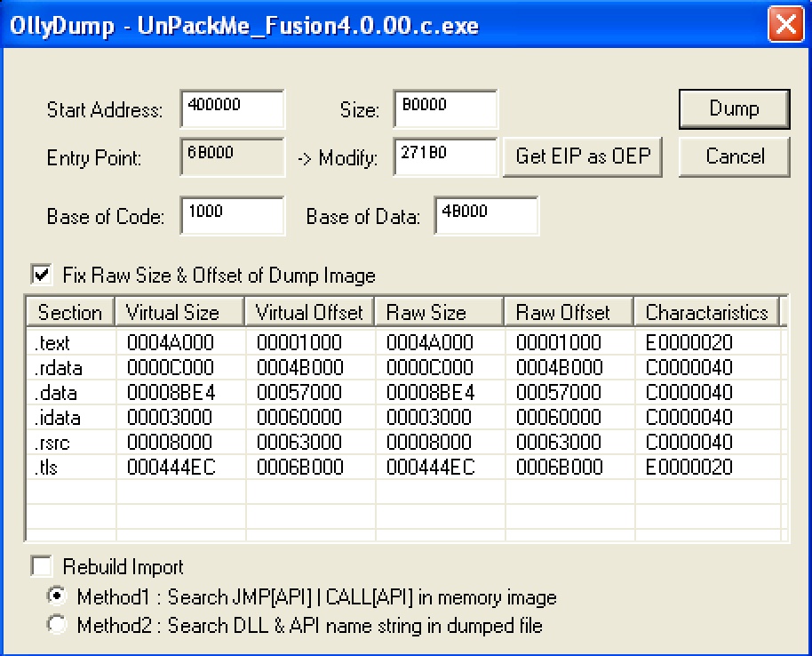This screenshot has width=812, height=656.
Task: Click .tls virtual size 000444EC
Action: click(x=171, y=467)
